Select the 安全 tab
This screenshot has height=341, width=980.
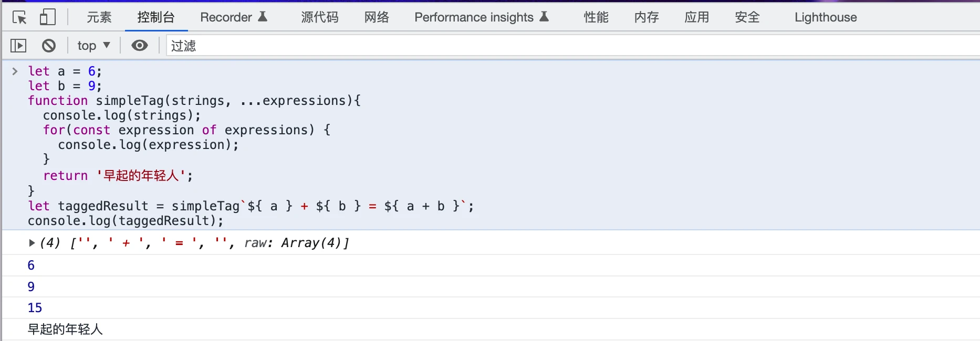point(747,17)
